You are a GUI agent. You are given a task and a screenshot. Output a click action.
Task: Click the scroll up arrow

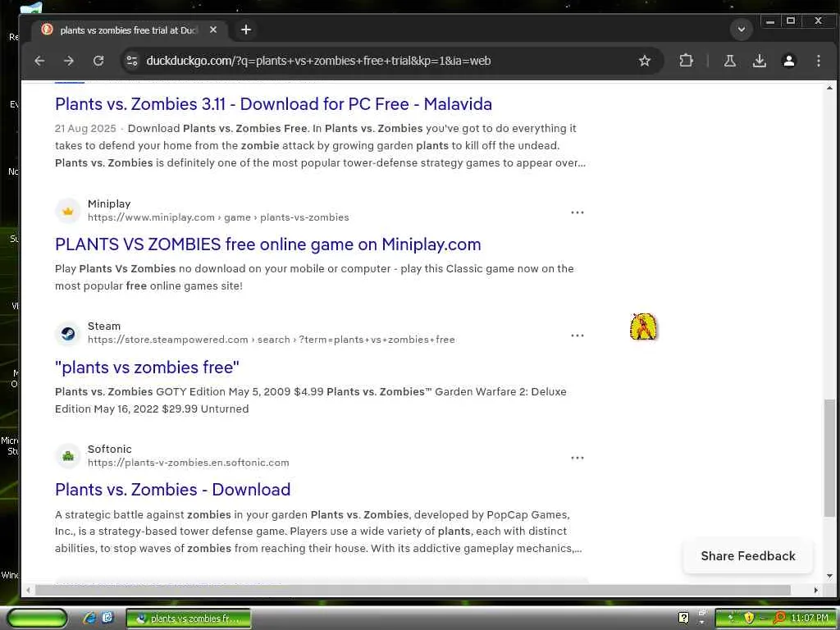(829, 87)
